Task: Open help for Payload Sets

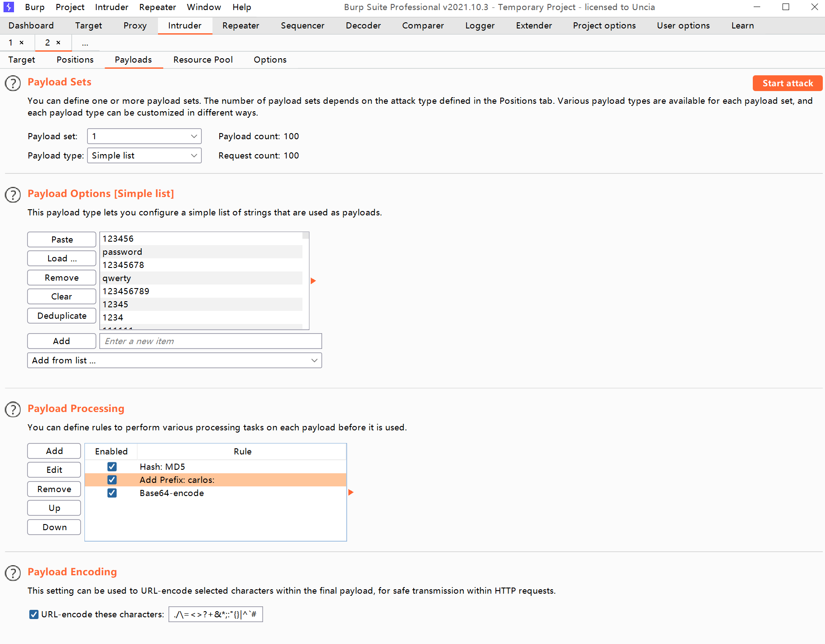Action: point(13,83)
